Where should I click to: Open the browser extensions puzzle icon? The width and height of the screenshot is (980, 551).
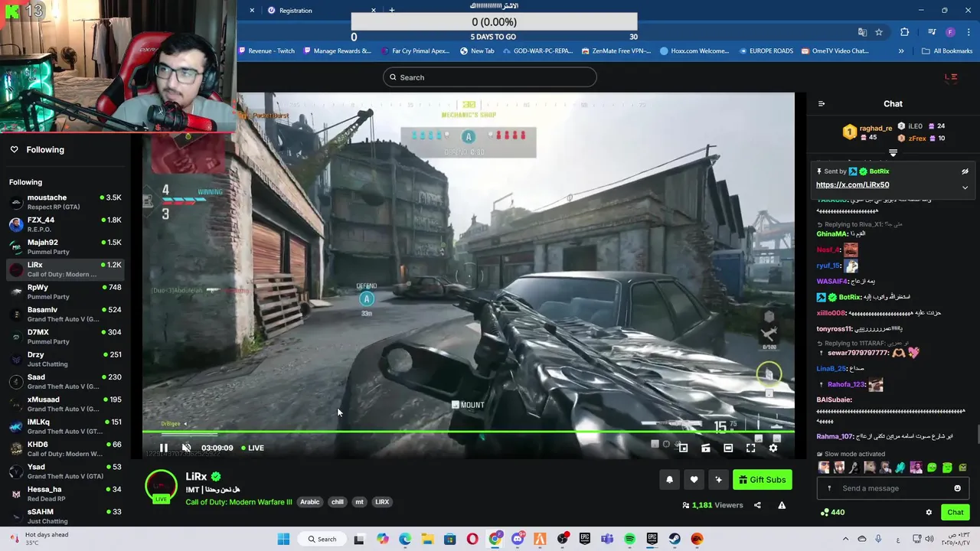click(905, 32)
